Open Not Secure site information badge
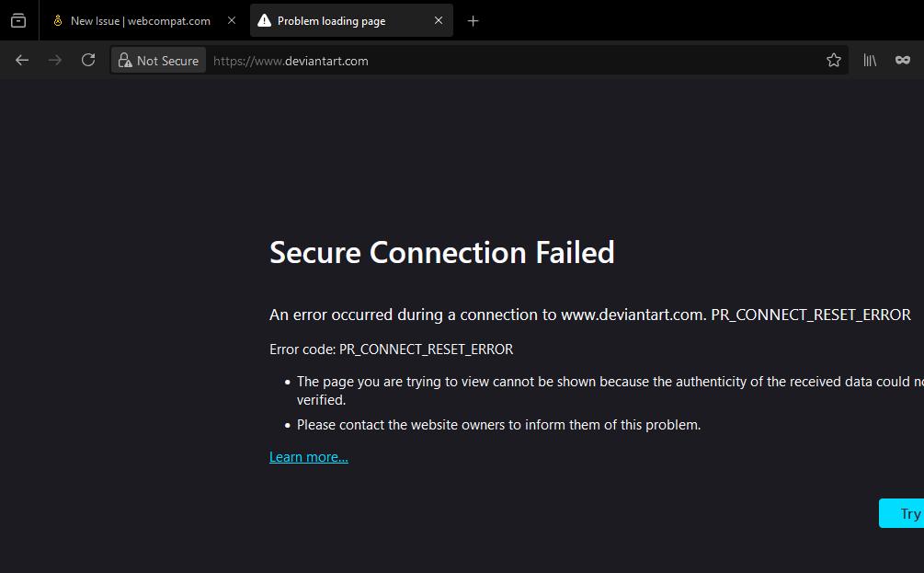The width and height of the screenshot is (924, 573). click(158, 61)
